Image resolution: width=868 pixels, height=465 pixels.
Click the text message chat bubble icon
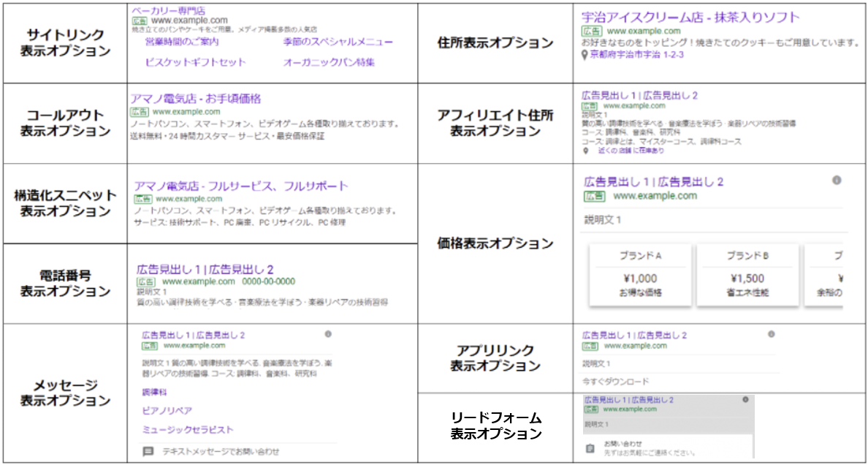148,451
